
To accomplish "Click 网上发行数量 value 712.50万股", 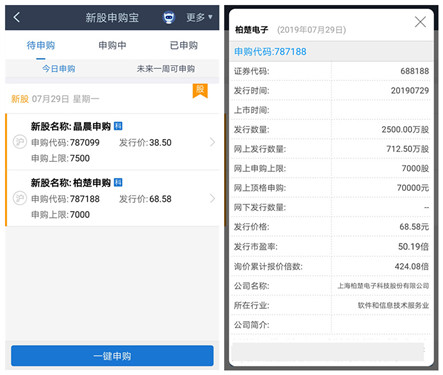I will point(408,149).
